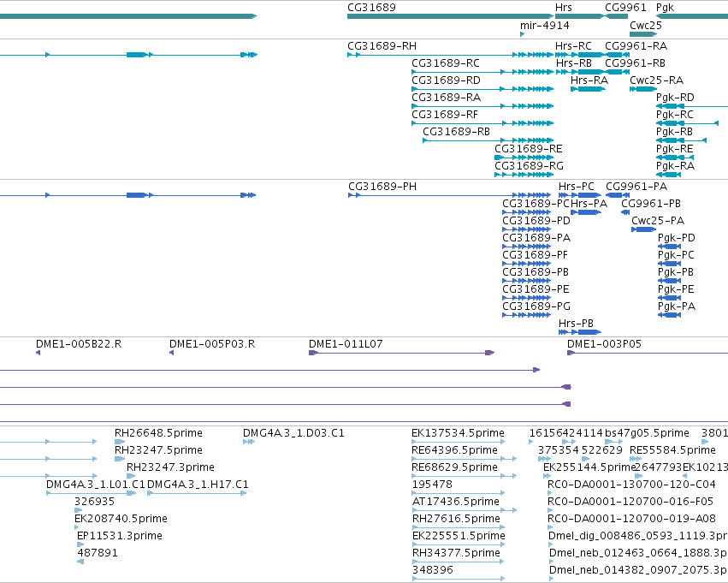
Task: Select EST 348396
Action: point(459,579)
